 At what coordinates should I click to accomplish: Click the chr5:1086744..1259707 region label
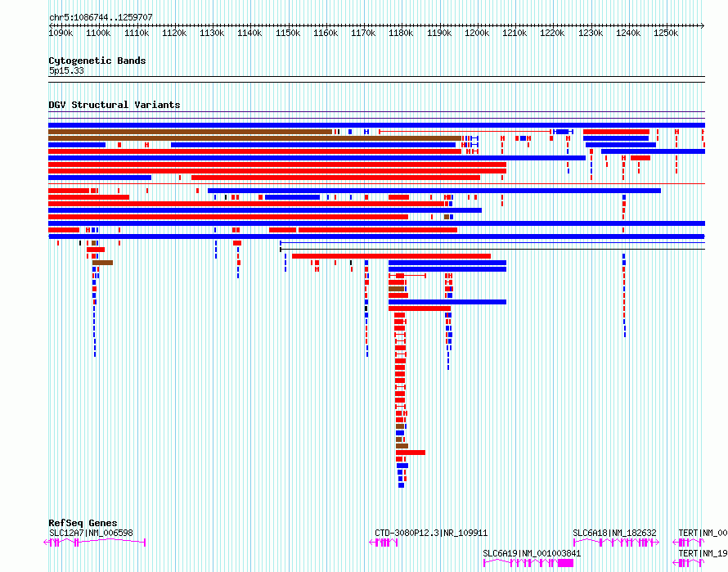click(101, 17)
